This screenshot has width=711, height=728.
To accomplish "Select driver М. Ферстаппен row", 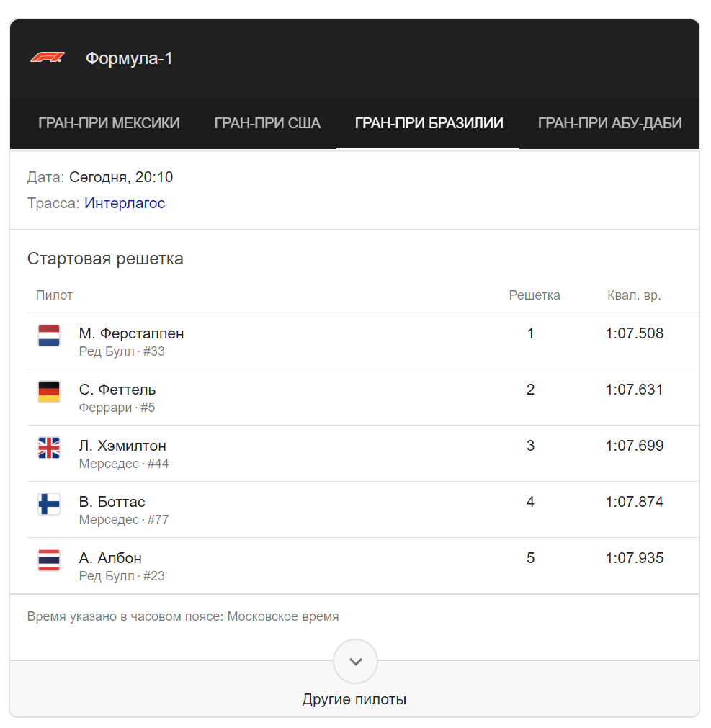I will tap(363, 341).
